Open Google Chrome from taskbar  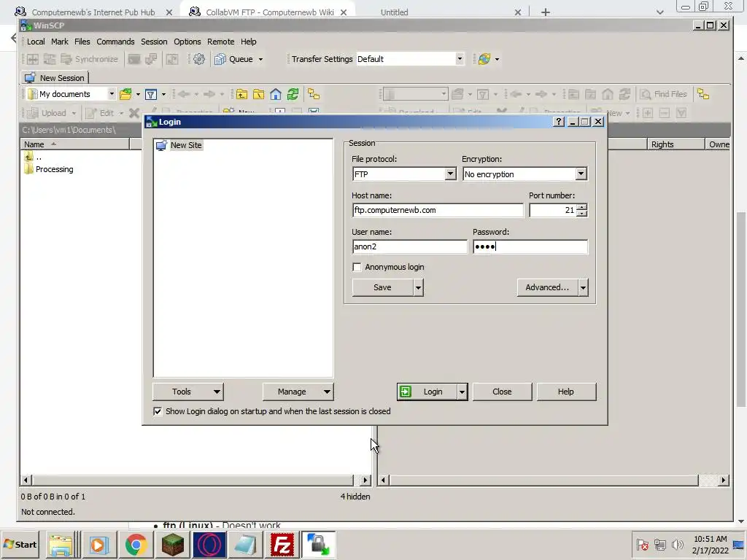pos(136,545)
